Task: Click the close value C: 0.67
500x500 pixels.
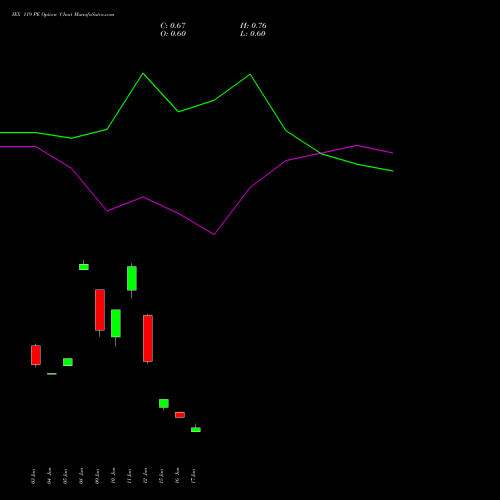Action: [x=173, y=25]
